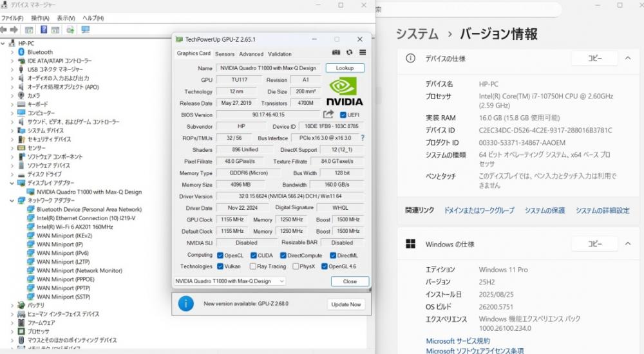
Task: Click Device Manager forward arrow toolbar icon
Action: 14,30
